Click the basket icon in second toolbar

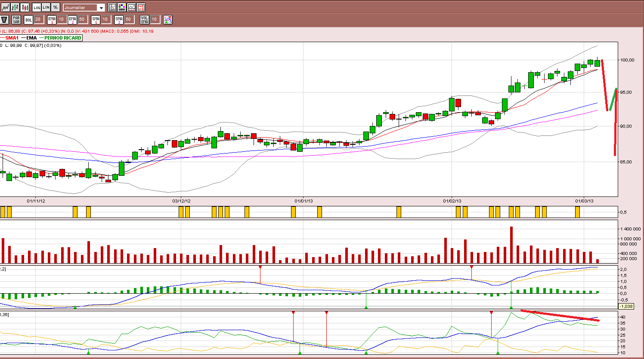(4, 19)
